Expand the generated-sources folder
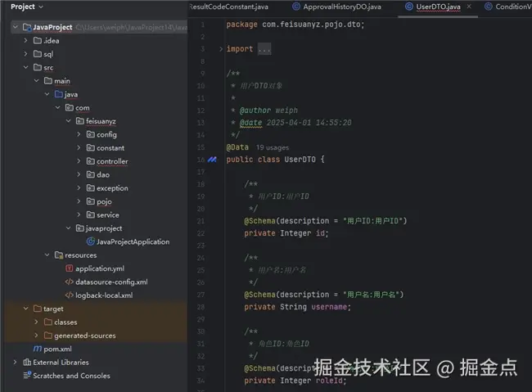 pyautogui.click(x=36, y=336)
